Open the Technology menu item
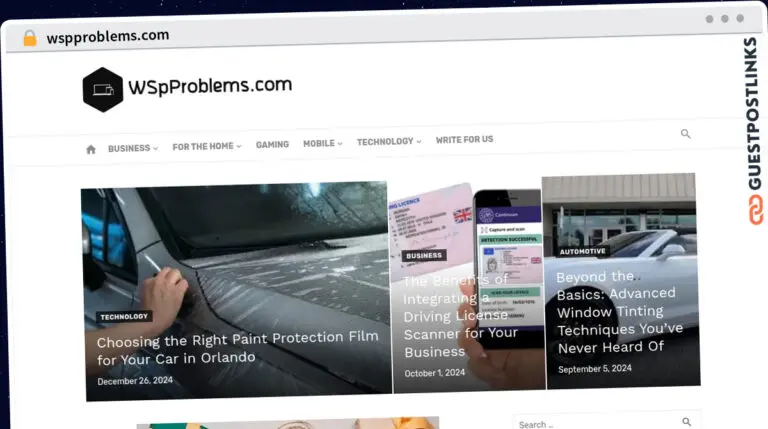This screenshot has height=429, width=768. 385,142
